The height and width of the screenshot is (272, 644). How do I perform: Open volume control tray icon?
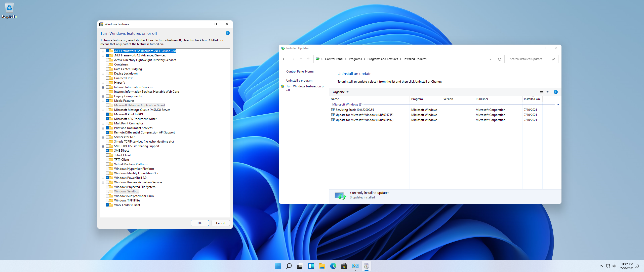(x=614, y=266)
